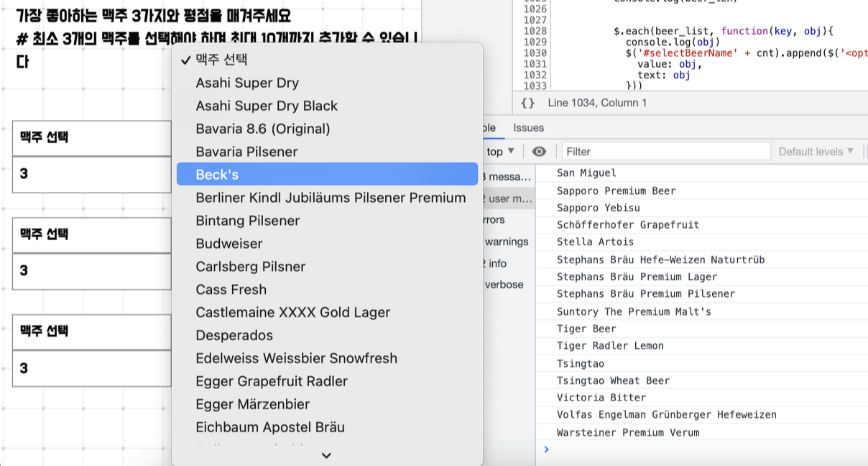Viewport: 868px width, 466px height.
Task: Pick the highlighted Beck's option
Action: 327,174
